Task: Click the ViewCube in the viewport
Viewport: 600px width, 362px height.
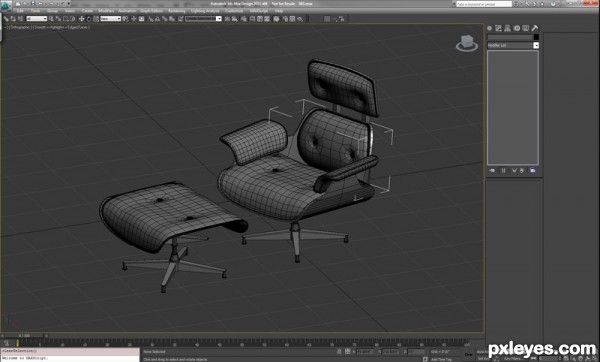Action: (467, 43)
